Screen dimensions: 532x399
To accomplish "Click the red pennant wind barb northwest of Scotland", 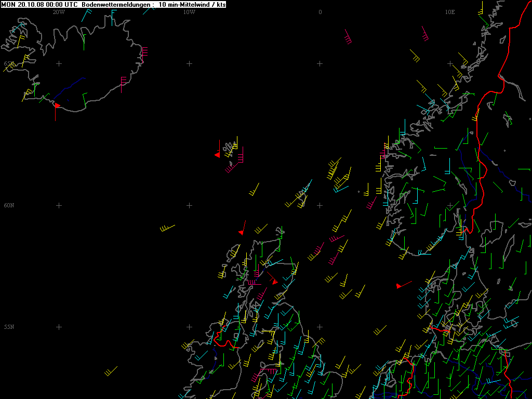I will tap(242, 228).
